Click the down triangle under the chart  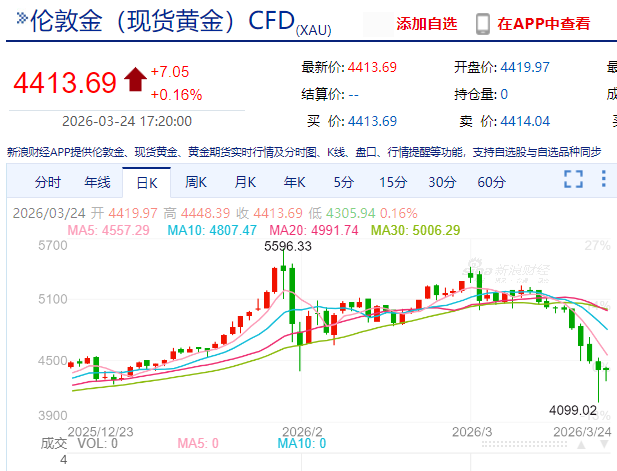click(x=605, y=445)
